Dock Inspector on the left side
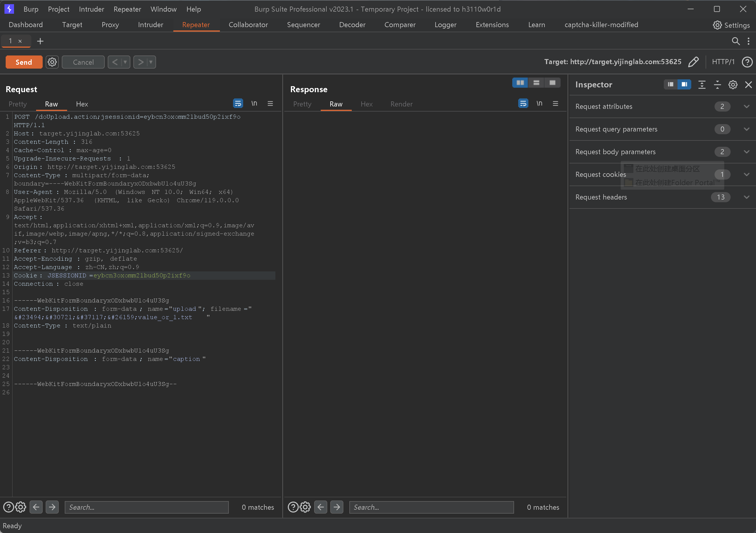The height and width of the screenshot is (533, 756). [x=670, y=85]
